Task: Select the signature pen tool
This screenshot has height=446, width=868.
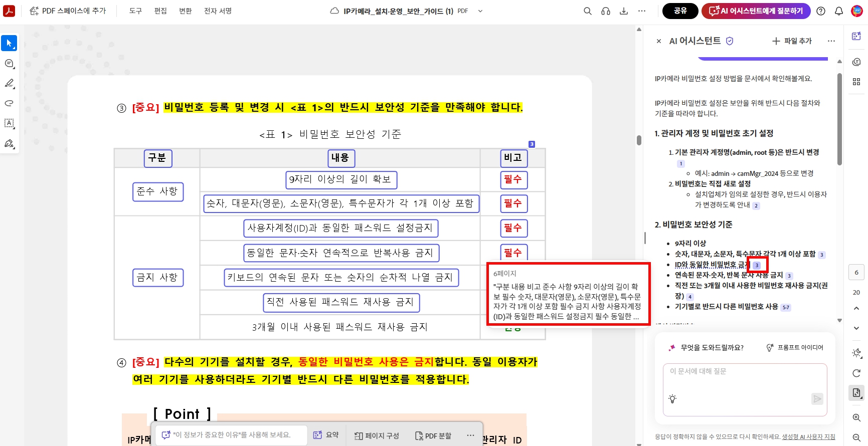Action: click(x=9, y=144)
